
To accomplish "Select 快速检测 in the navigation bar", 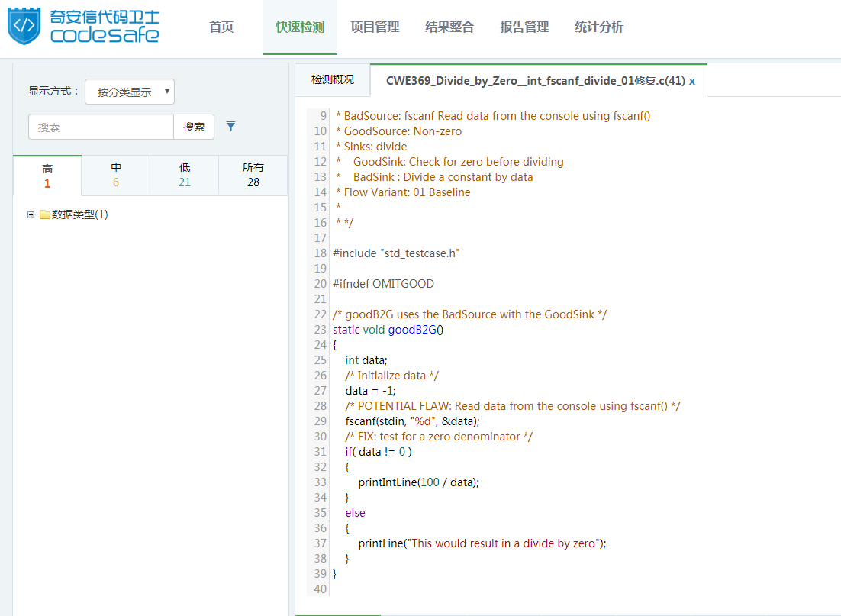I will [x=300, y=27].
